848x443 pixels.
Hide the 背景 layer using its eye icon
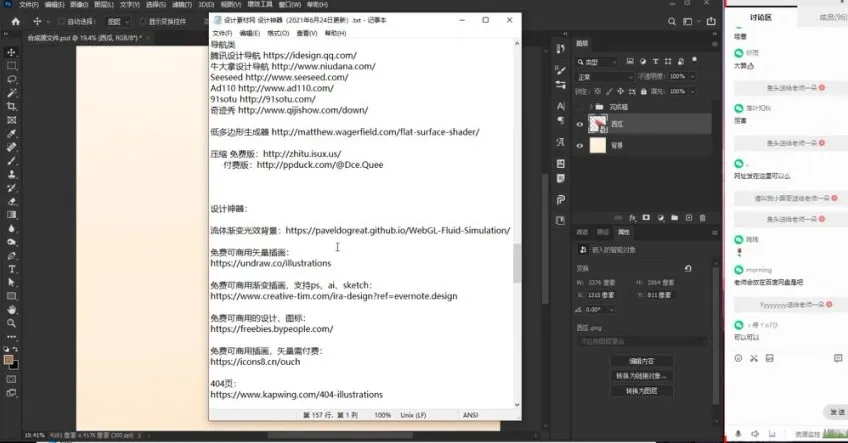pos(580,146)
